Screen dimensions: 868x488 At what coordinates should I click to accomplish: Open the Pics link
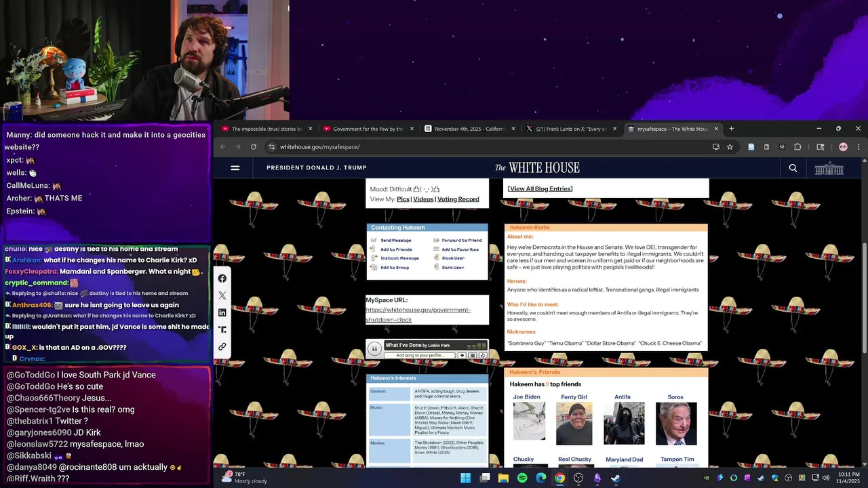[x=403, y=199]
